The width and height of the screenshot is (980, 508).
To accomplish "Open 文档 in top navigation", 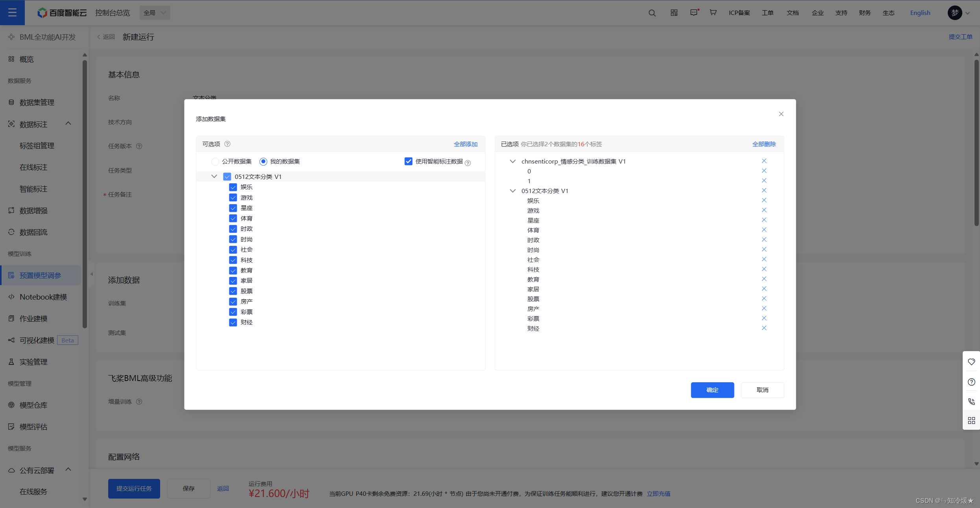I will click(x=792, y=13).
